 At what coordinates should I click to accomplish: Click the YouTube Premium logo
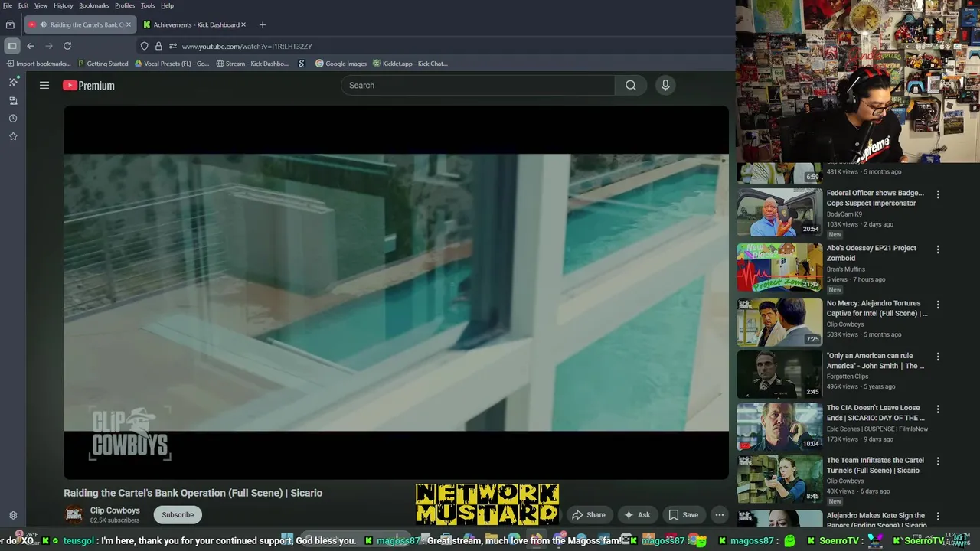click(x=89, y=86)
